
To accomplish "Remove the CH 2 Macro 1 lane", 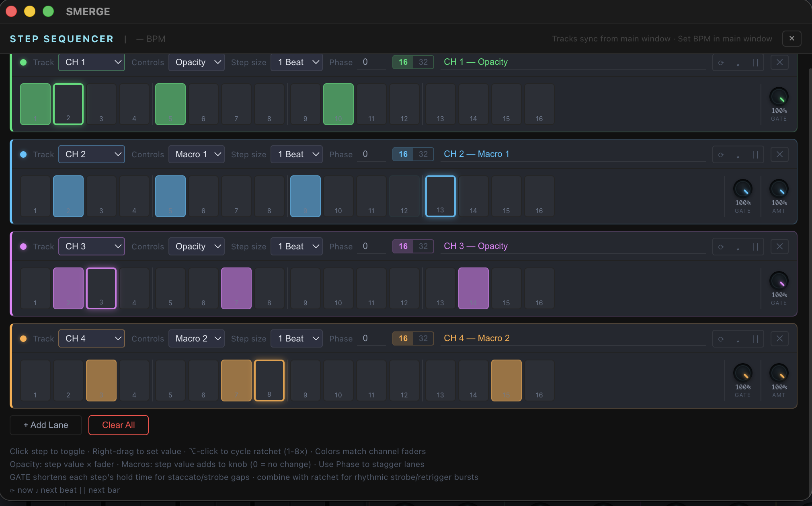I will (779, 154).
